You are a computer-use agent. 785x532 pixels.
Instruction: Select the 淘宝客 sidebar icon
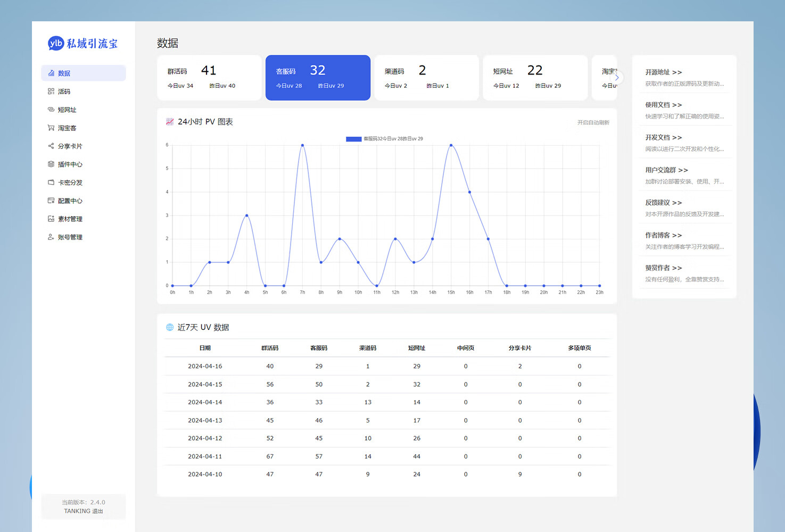coord(67,128)
